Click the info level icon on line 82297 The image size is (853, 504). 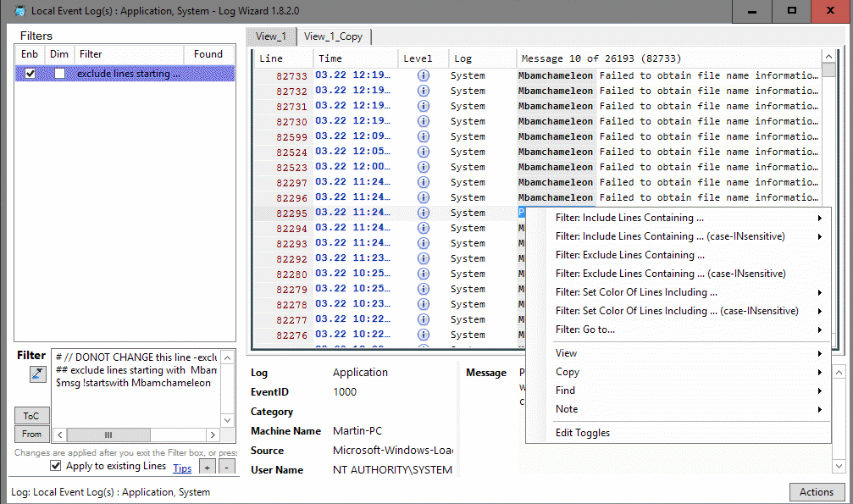click(424, 182)
